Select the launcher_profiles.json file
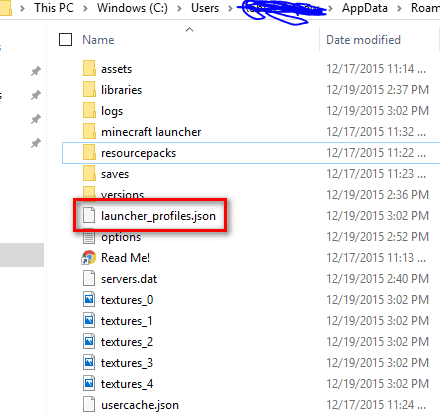 [x=158, y=216]
